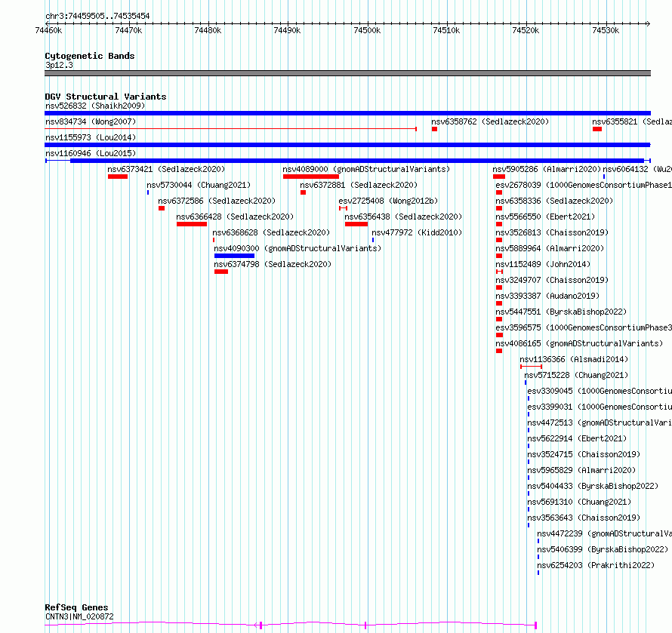
Task: Open nsv4090300 (gnomADStructuralVariants) label
Action: (x=297, y=248)
